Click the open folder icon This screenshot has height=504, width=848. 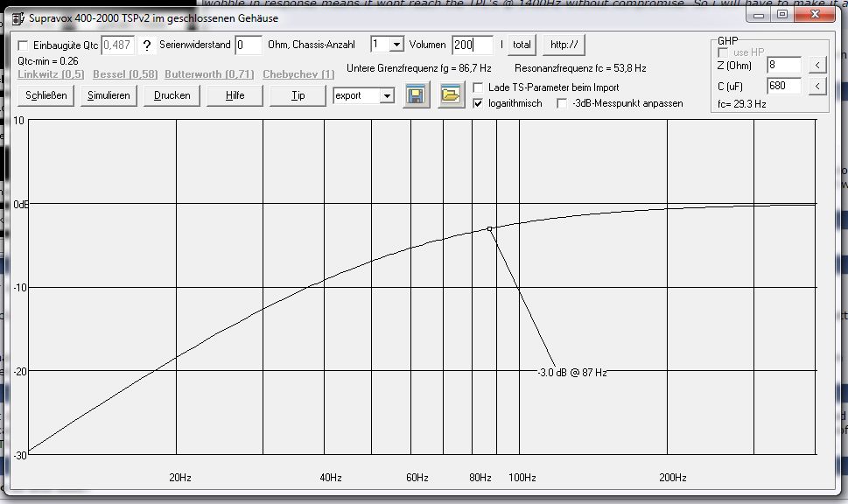451,95
